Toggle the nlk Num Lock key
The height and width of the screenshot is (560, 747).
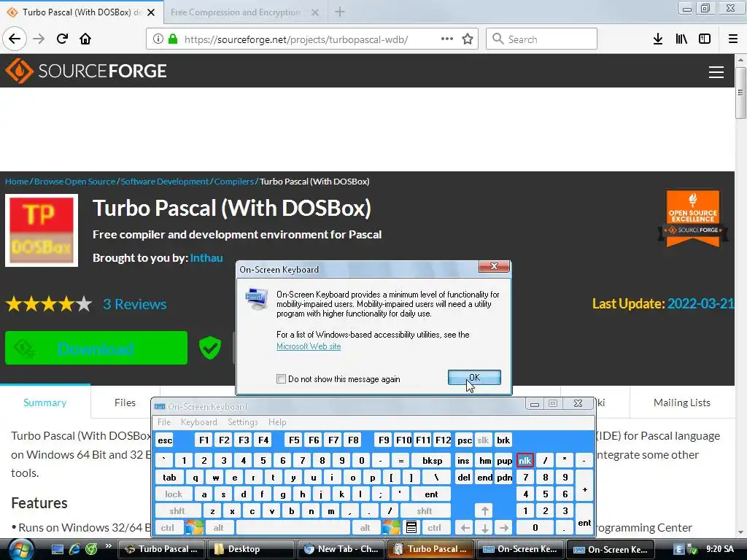coord(525,461)
